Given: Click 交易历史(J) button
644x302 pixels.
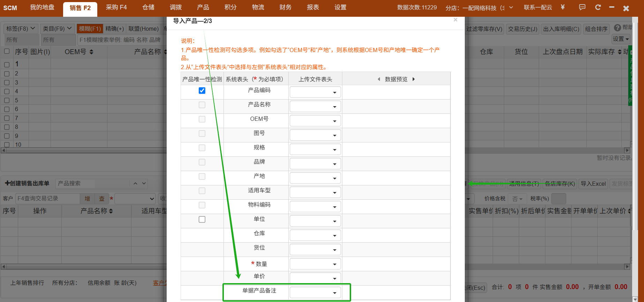Looking at the screenshot, I should [523, 29].
